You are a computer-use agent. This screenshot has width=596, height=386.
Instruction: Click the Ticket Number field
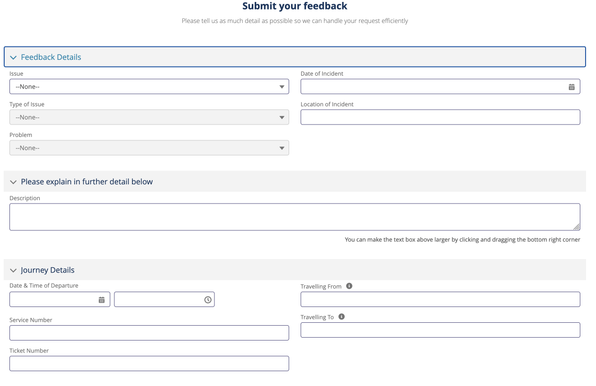coord(149,364)
